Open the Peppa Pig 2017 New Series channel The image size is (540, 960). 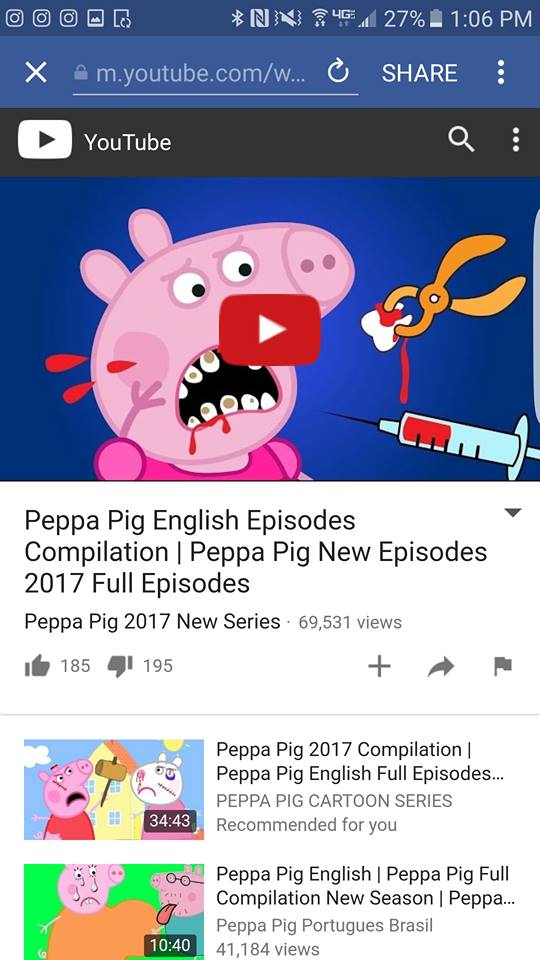[x=152, y=622]
